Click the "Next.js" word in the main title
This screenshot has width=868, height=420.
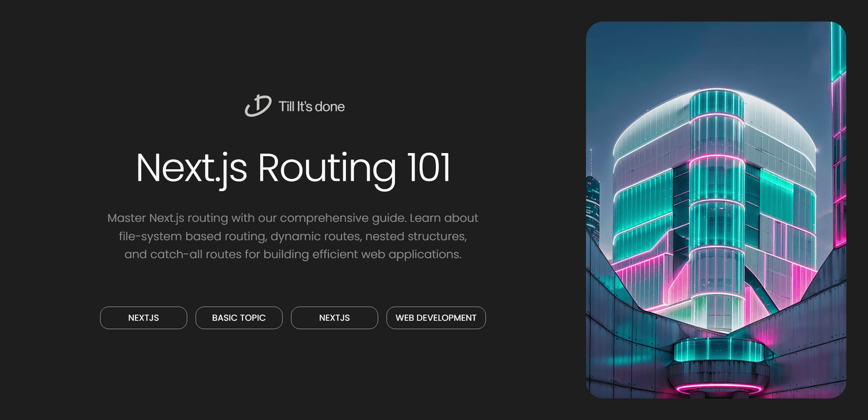tap(191, 168)
